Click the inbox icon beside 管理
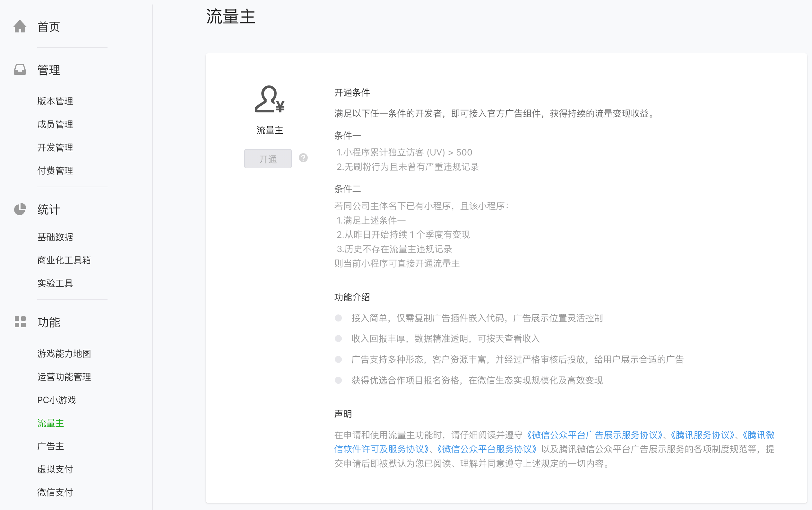The height and width of the screenshot is (510, 812). [x=20, y=70]
